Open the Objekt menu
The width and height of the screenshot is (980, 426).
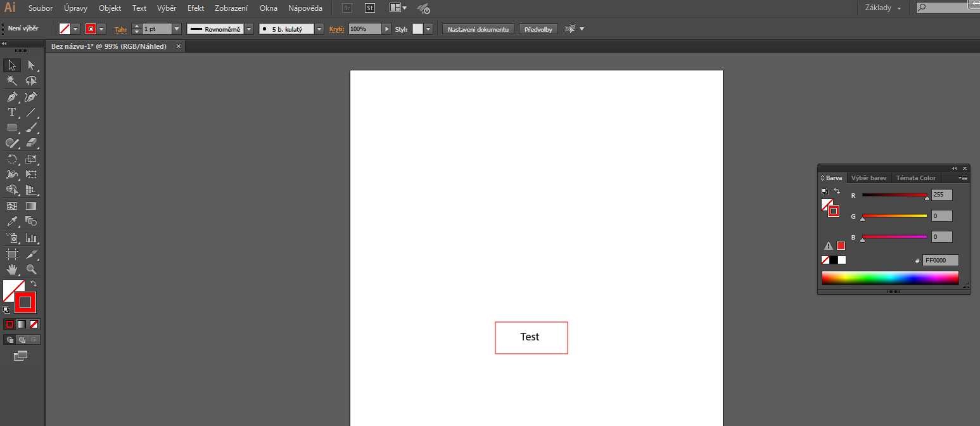coord(110,8)
